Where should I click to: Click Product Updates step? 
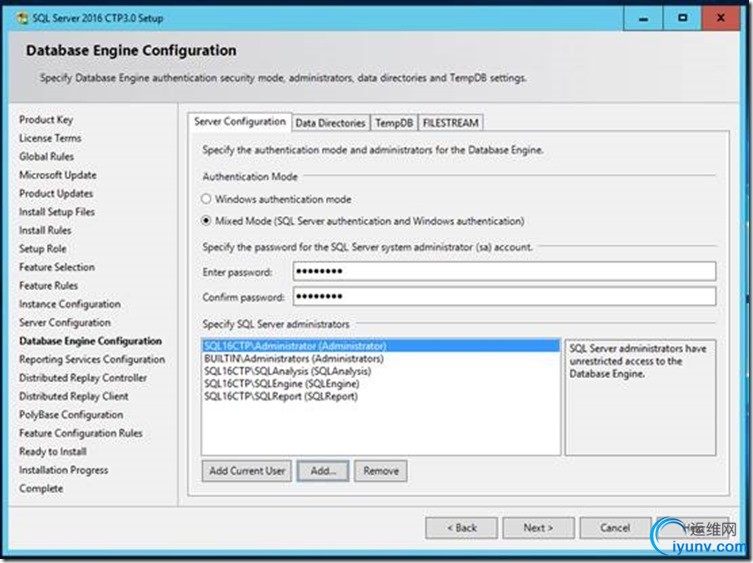pos(56,194)
